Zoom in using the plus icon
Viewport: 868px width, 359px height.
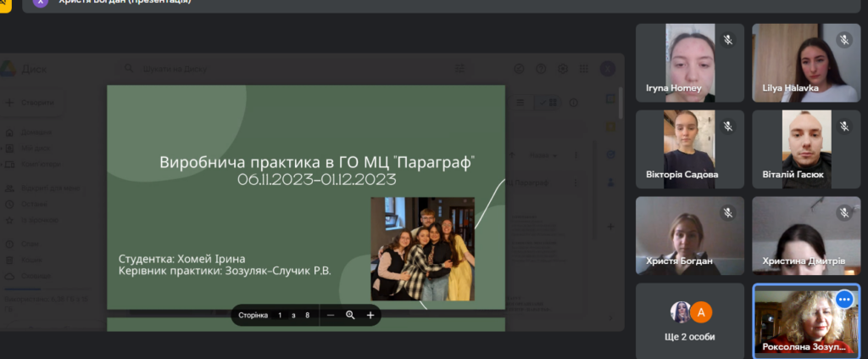pyautogui.click(x=370, y=315)
